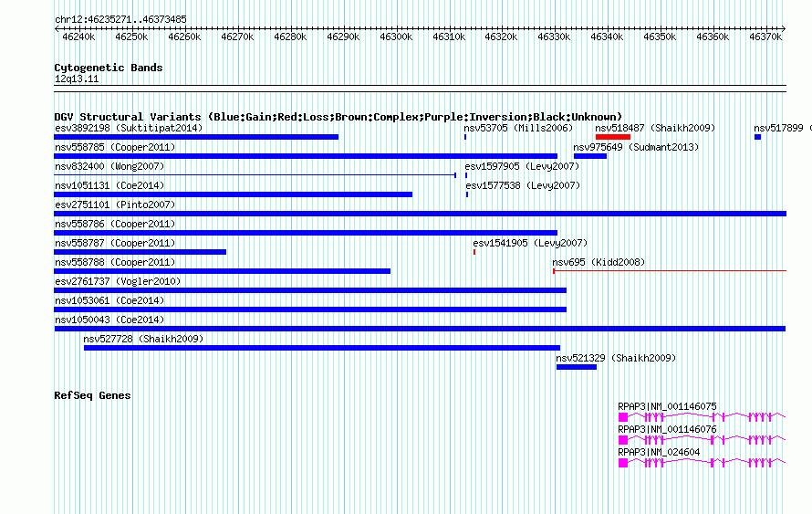
Task: Select the blue bar of esv3892198
Action: [x=196, y=137]
